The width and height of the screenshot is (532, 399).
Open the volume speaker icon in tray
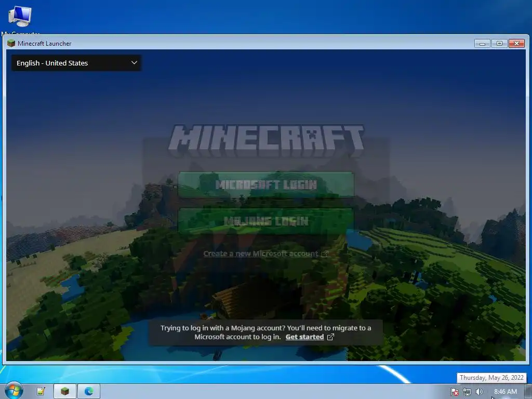pyautogui.click(x=479, y=392)
